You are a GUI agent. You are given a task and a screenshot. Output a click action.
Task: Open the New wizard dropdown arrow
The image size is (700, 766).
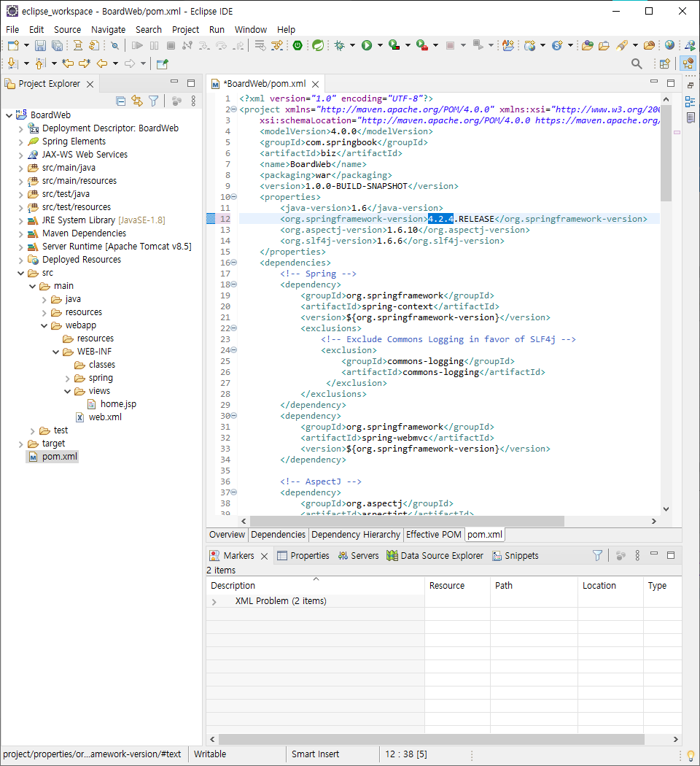point(26,45)
